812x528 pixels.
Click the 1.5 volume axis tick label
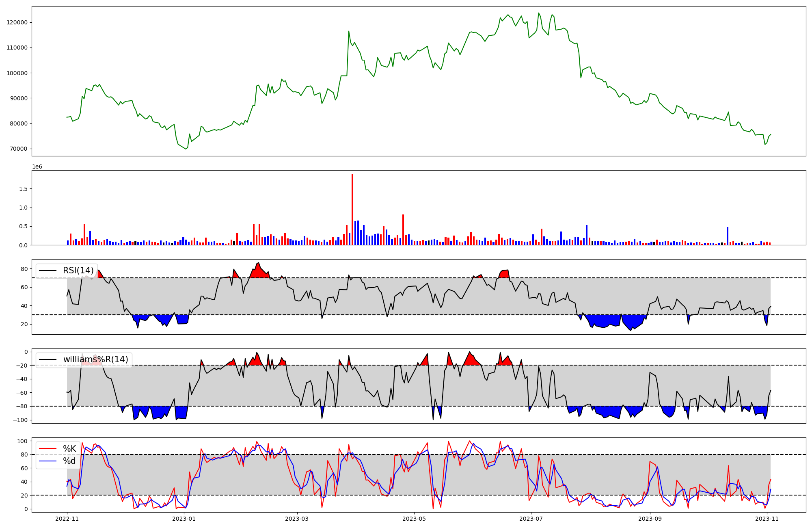[23, 189]
